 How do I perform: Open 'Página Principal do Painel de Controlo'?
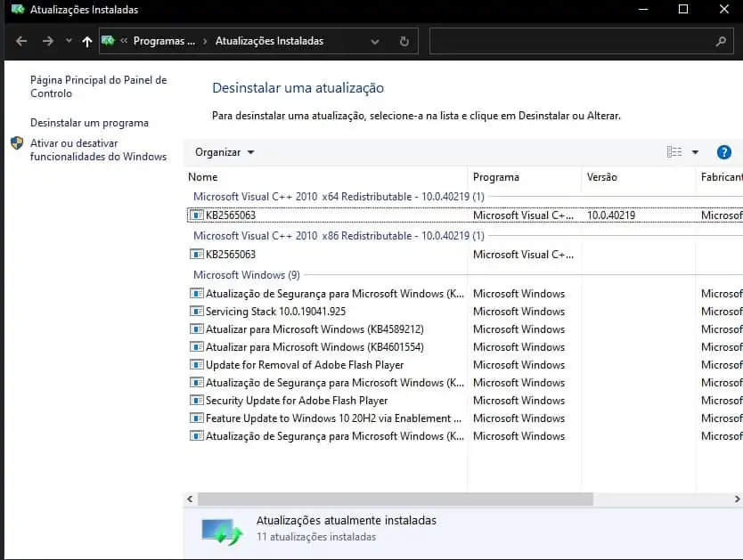99,86
